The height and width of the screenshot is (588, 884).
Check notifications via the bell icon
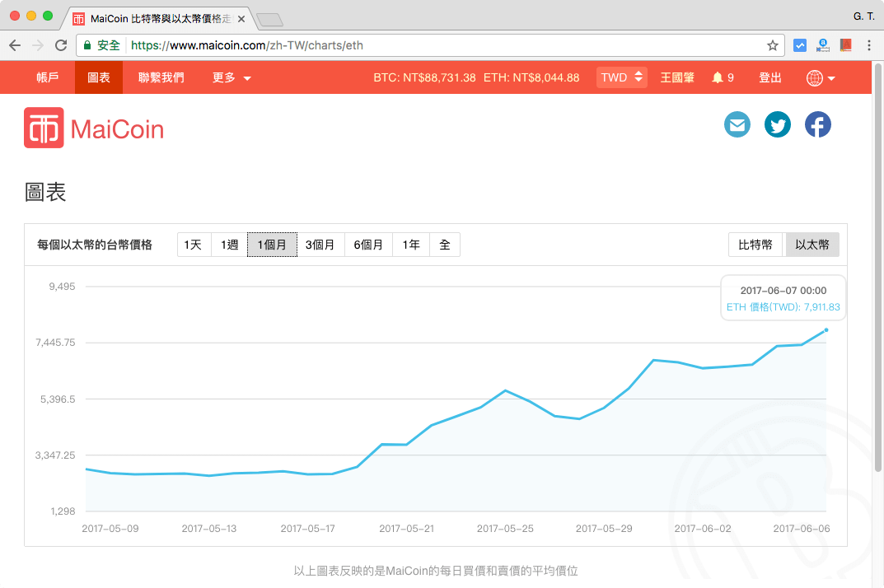click(x=717, y=77)
